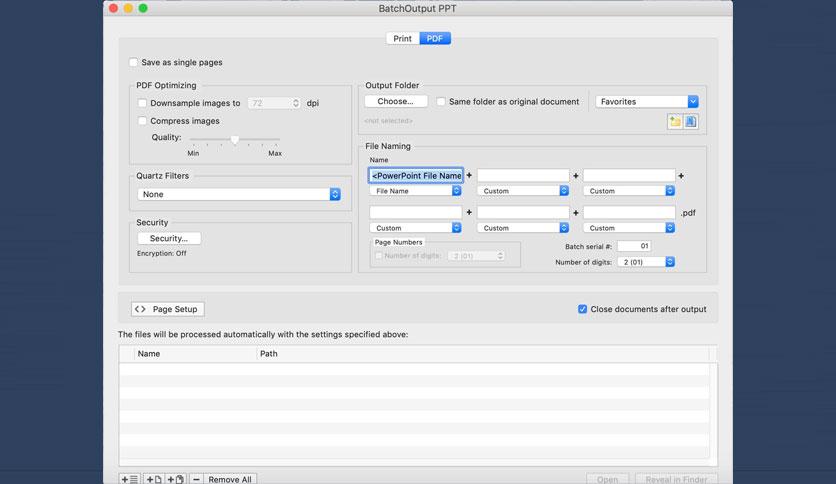This screenshot has width=836, height=484.
Task: Open the favorites bookmark list icon
Action: [x=691, y=122]
